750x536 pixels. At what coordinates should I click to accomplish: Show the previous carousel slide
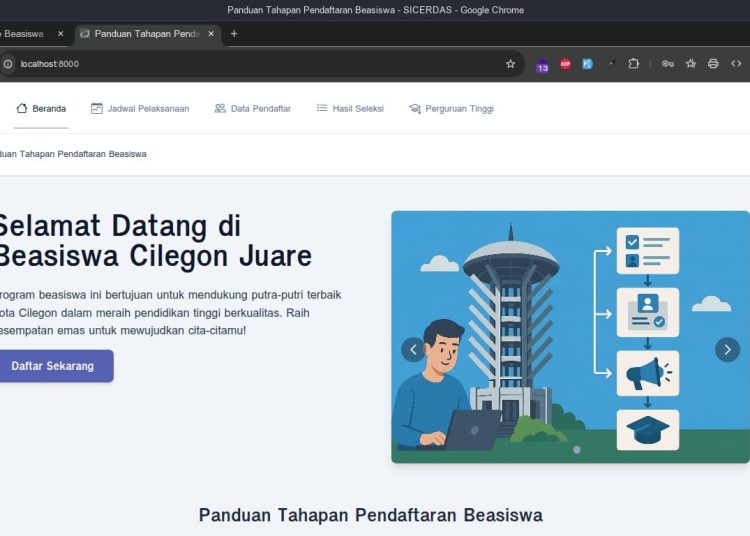click(x=413, y=349)
